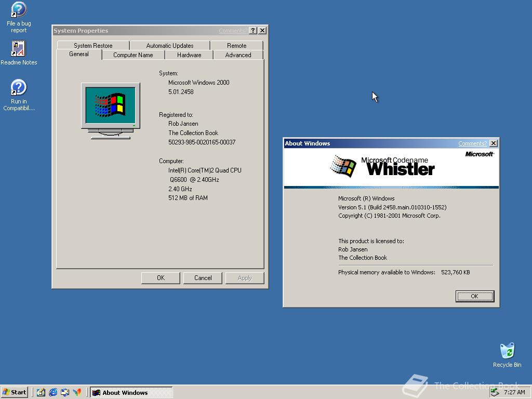The height and width of the screenshot is (399, 532).
Task: Click the monitor image in System Properties
Action: tap(111, 111)
